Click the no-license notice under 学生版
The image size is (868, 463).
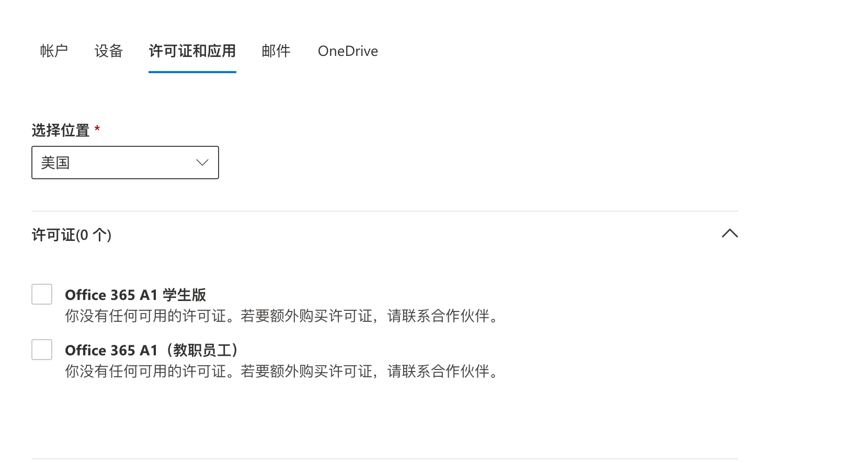[284, 316]
